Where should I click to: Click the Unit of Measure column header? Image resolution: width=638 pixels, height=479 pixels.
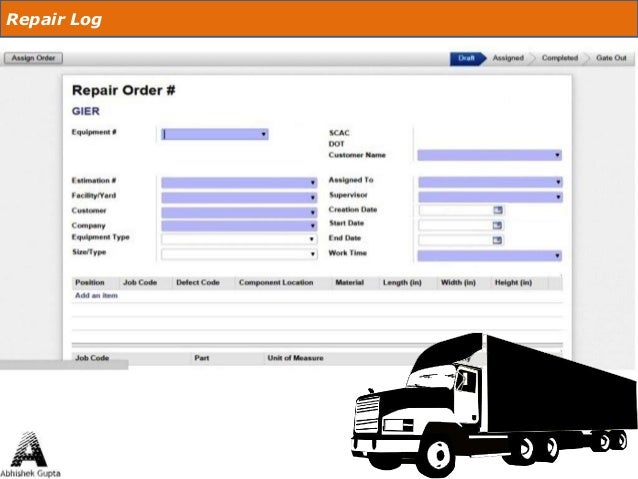(x=295, y=358)
